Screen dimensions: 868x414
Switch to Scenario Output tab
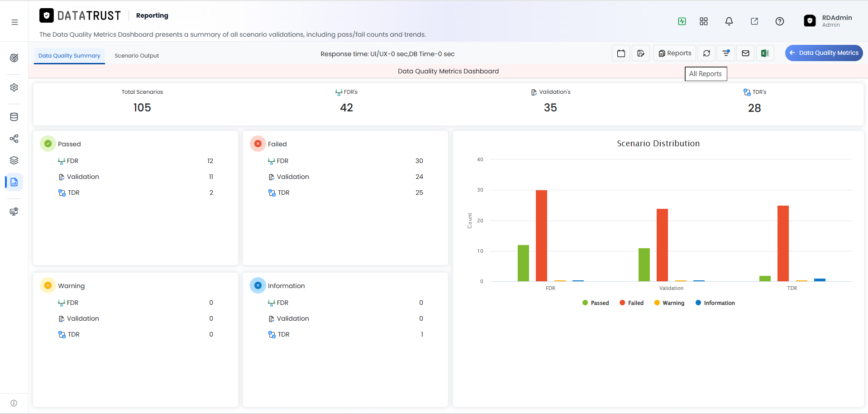(x=137, y=56)
